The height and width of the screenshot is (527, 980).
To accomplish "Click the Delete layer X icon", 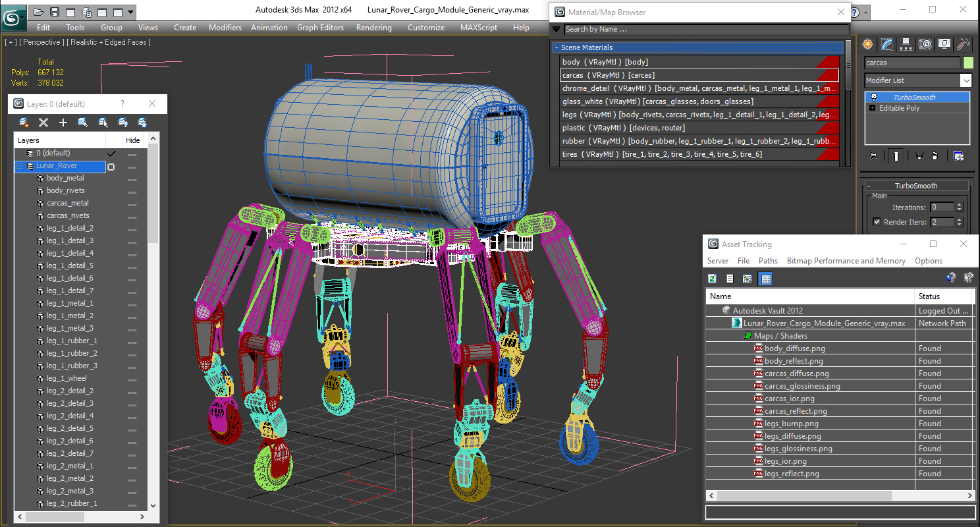I will point(43,123).
